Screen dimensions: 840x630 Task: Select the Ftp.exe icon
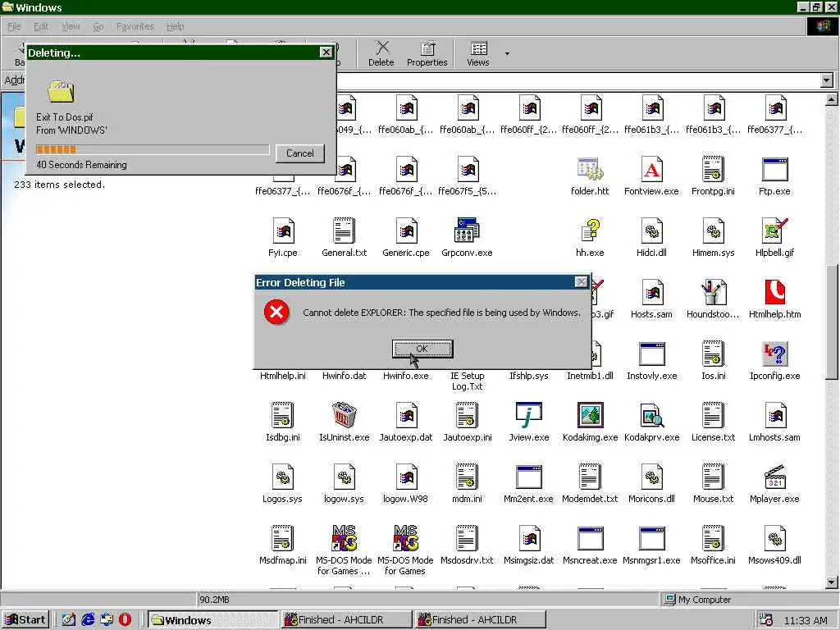(x=774, y=169)
